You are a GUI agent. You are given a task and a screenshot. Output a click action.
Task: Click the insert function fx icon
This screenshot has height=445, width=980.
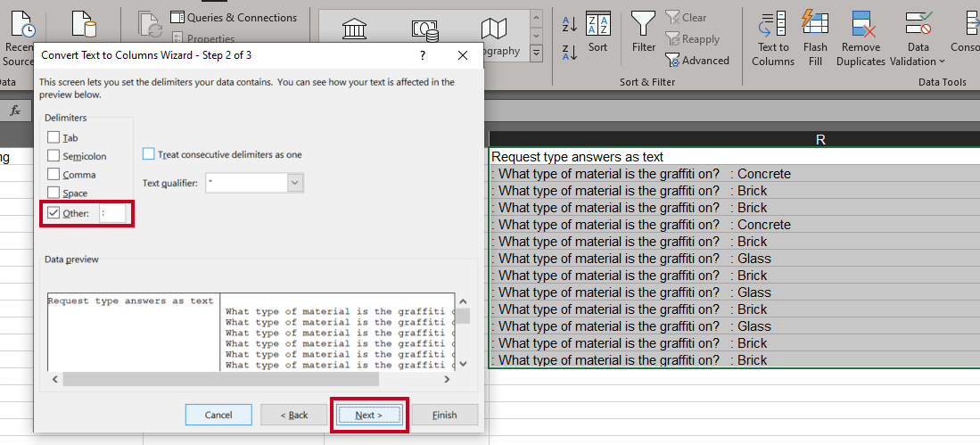[15, 111]
